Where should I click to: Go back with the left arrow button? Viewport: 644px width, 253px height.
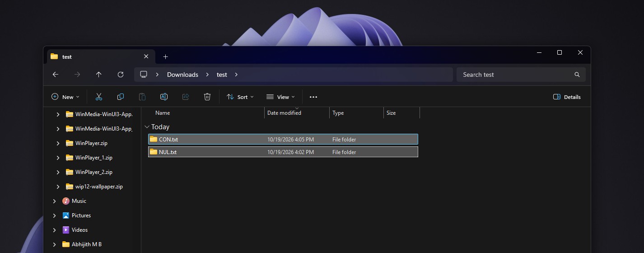tap(55, 75)
